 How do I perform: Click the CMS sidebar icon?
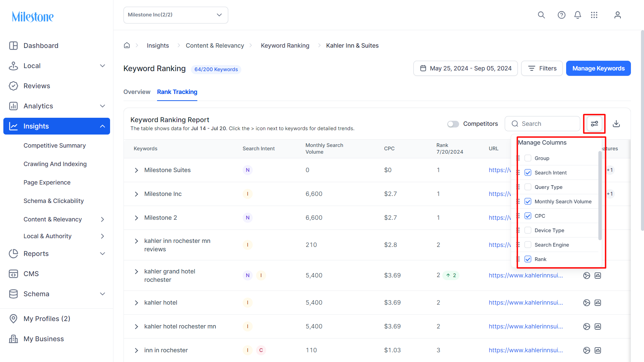pos(13,274)
